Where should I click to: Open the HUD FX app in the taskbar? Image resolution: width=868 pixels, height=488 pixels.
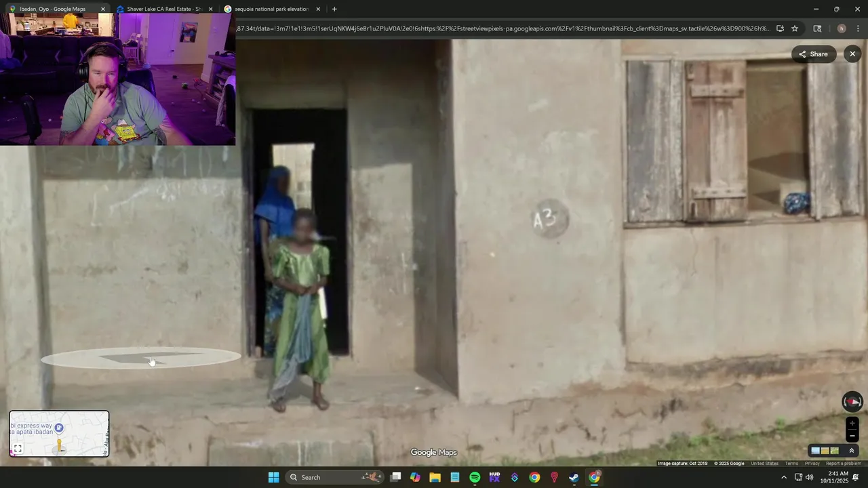point(494,477)
